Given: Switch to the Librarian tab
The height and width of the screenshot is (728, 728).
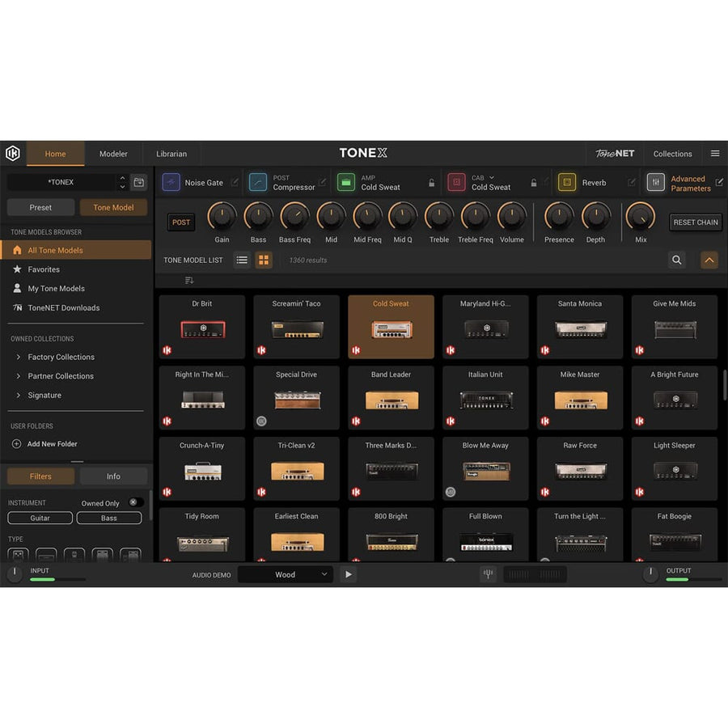Looking at the screenshot, I should (171, 154).
